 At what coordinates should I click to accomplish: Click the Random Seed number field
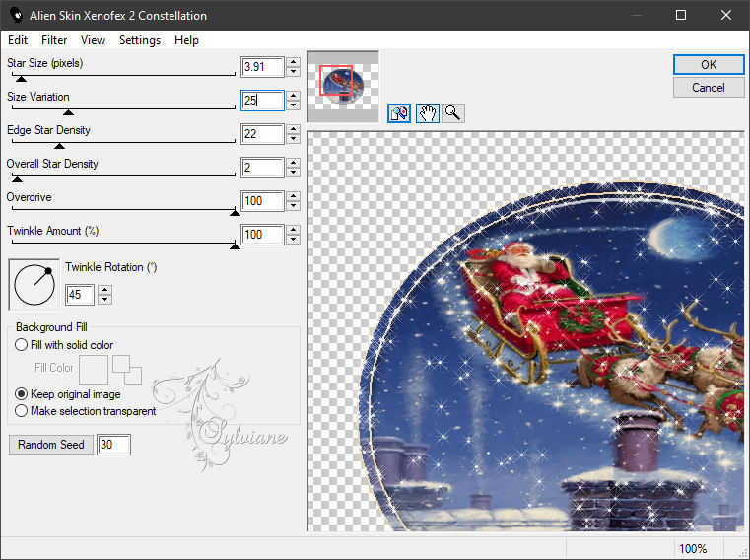point(113,445)
